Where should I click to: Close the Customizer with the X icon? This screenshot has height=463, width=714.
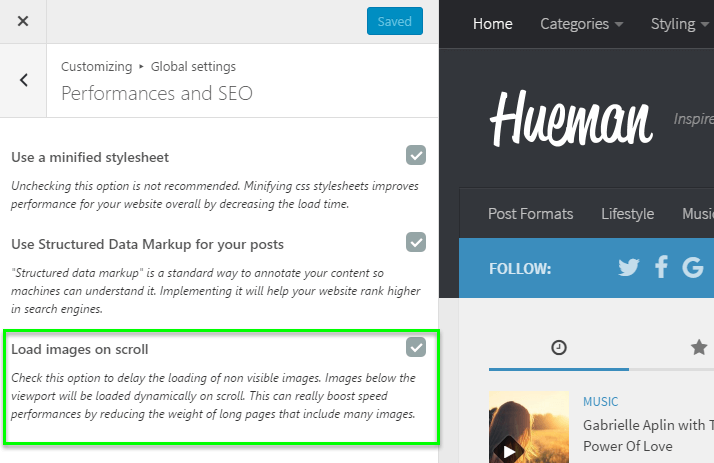(23, 21)
